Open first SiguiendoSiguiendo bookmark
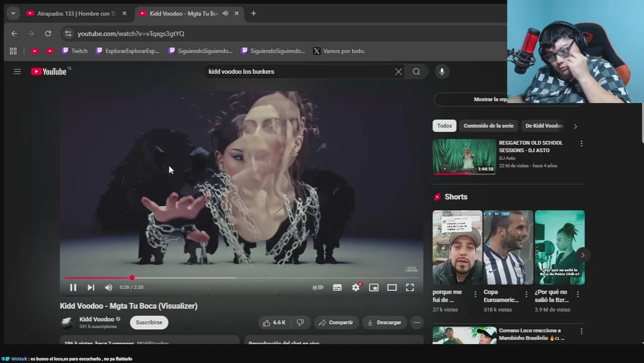This screenshot has height=363, width=644. [201, 51]
